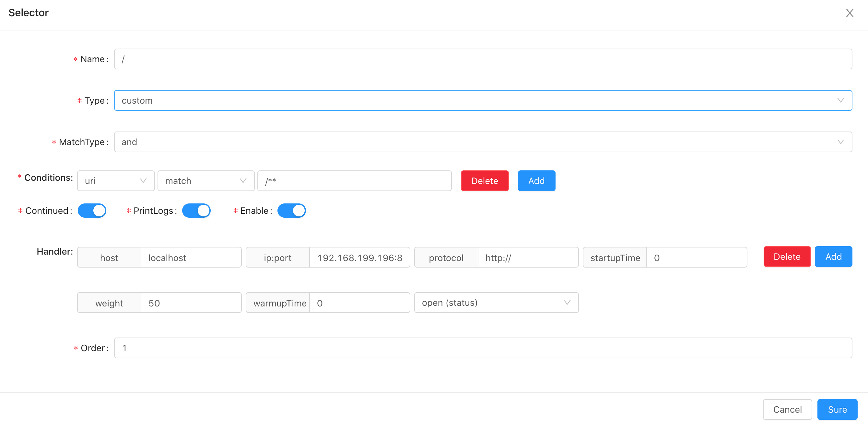
Task: Focus the Order input field
Action: (483, 348)
